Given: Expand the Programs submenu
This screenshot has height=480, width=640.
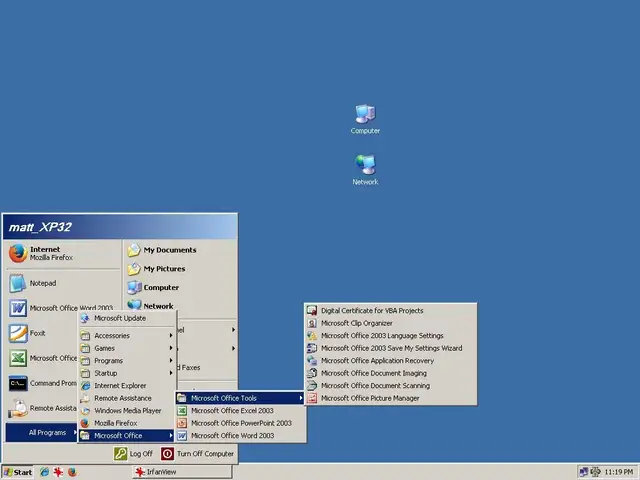Looking at the screenshot, I should [x=127, y=361].
